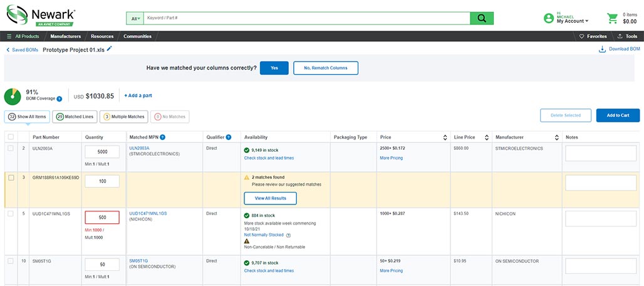The width and height of the screenshot is (644, 286).
Task: Click the Not Normally Stocked link
Action: click(x=264, y=235)
